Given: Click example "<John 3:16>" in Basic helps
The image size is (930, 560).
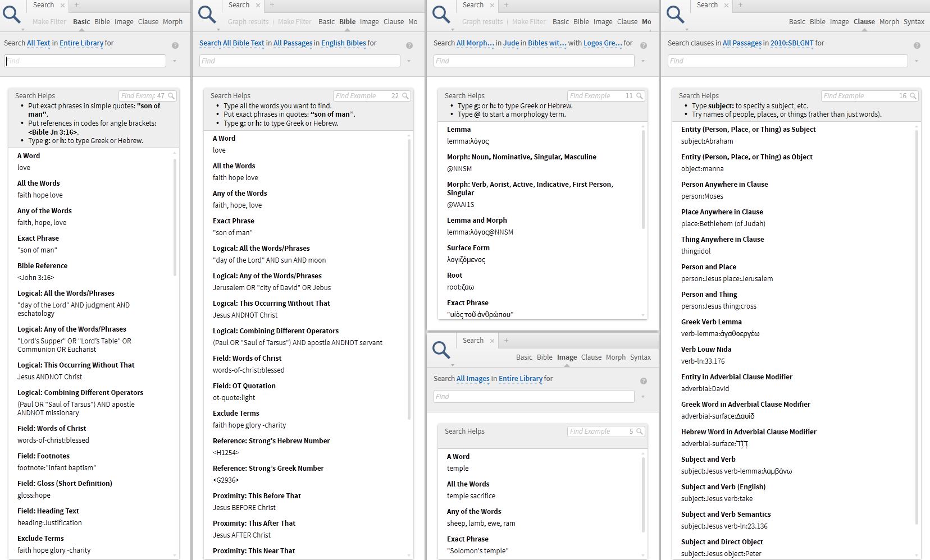Looking at the screenshot, I should [x=36, y=278].
